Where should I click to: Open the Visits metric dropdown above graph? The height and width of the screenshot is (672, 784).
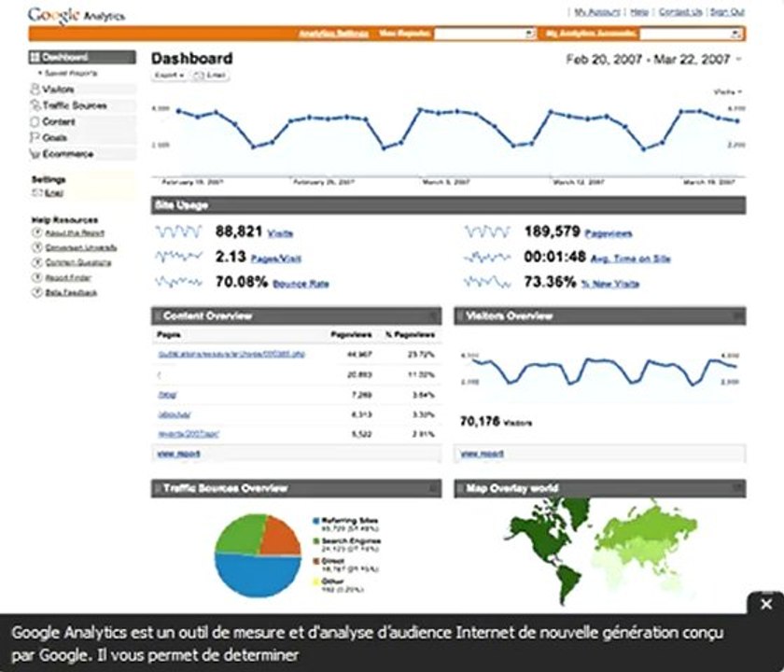tap(727, 91)
